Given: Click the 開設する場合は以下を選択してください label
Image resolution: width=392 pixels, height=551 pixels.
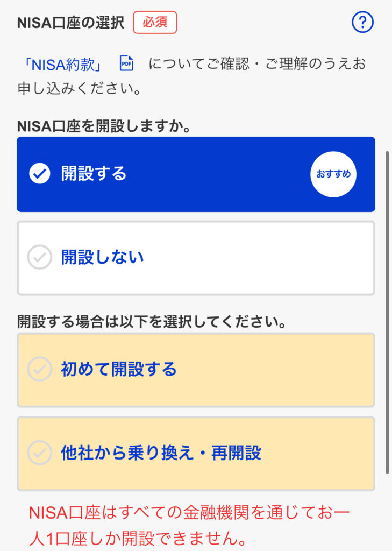Looking at the screenshot, I should click(151, 322).
